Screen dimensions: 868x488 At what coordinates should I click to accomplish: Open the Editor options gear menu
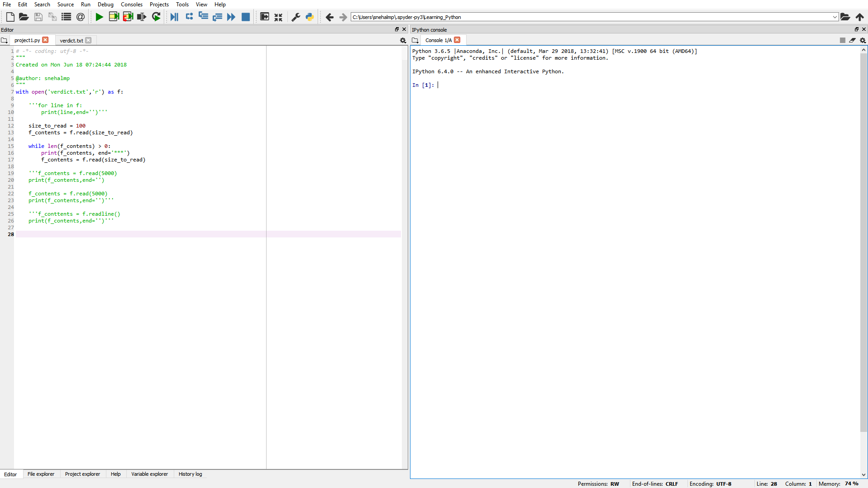[402, 40]
